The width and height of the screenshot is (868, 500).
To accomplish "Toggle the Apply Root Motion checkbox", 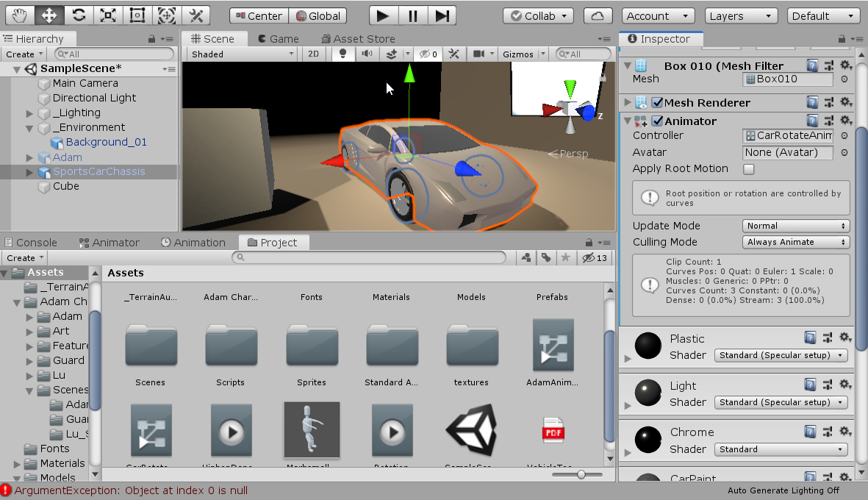I will click(x=749, y=169).
